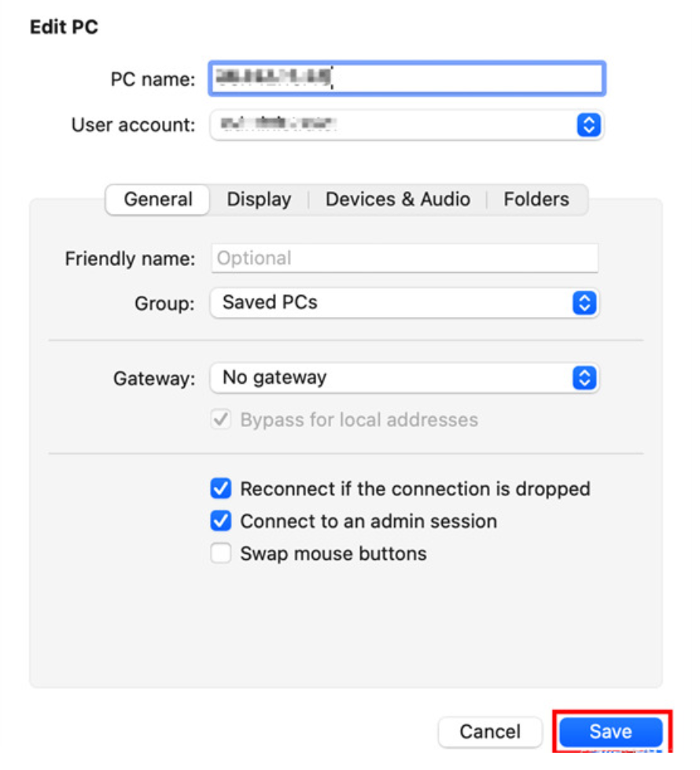
Task: Switch to the Display tab
Action: (259, 199)
